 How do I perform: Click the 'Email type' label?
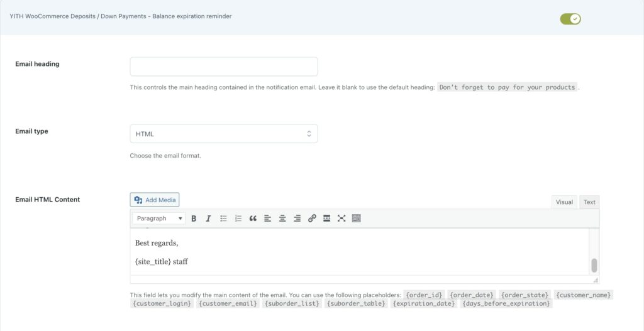31,131
